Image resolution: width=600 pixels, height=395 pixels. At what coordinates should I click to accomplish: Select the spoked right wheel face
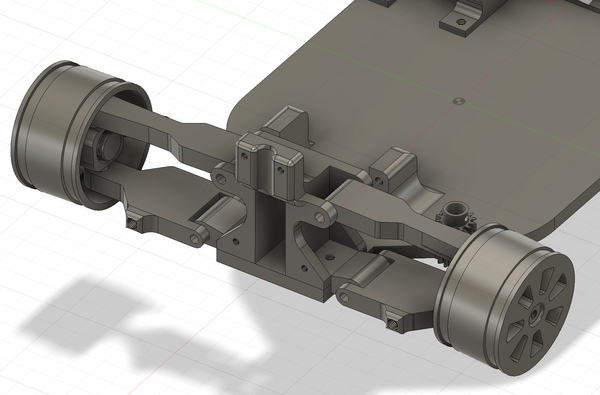(536, 313)
